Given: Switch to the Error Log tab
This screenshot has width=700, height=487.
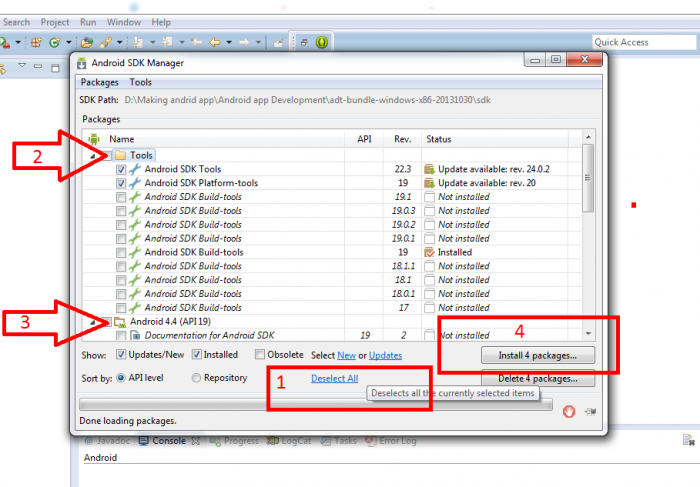Looking at the screenshot, I should [x=391, y=441].
